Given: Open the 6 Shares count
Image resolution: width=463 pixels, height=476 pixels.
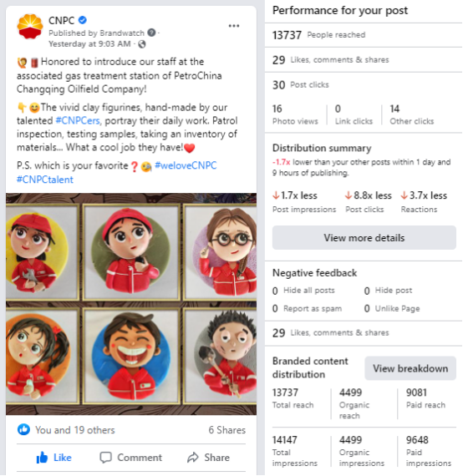Looking at the screenshot, I should point(227,430).
